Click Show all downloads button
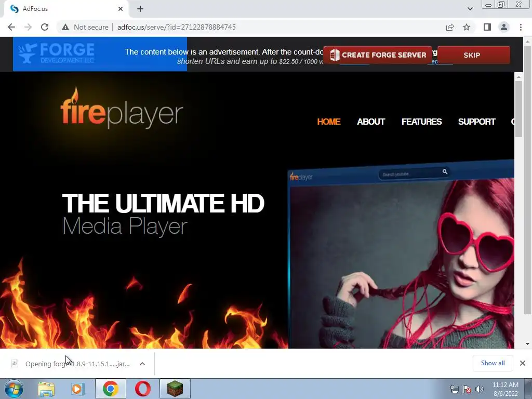This screenshot has height=399, width=532. coord(493,363)
